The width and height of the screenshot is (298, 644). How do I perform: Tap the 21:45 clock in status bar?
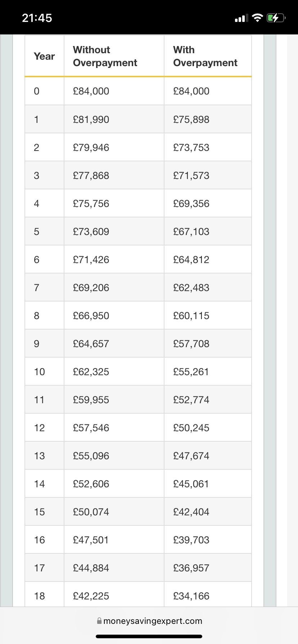tap(37, 18)
